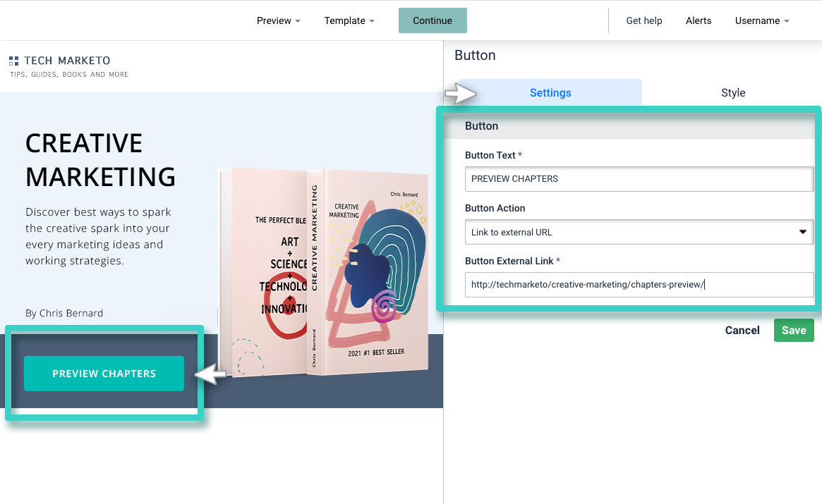Image resolution: width=822 pixels, height=504 pixels.
Task: Select the CREATIVE MARKETING headline text
Action: point(101,160)
